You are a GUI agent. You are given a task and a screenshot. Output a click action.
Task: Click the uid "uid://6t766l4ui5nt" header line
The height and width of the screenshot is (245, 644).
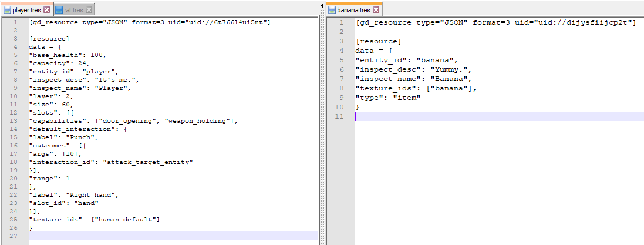pos(150,22)
